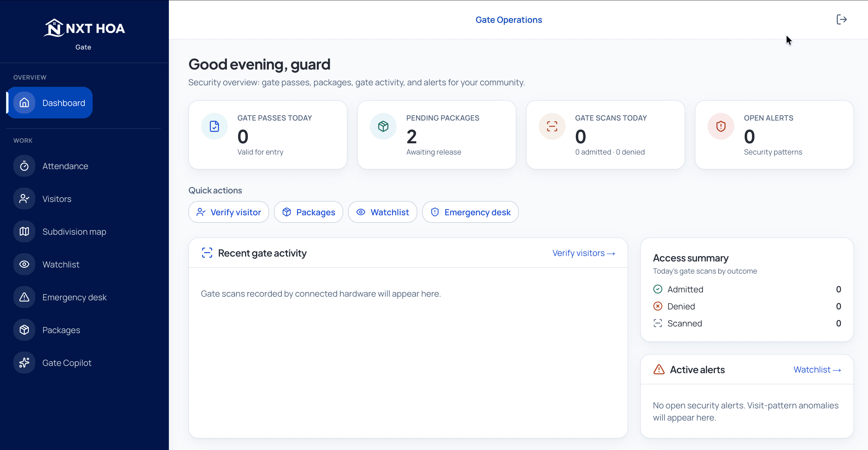Click the Packages box icon in sidebar

[x=24, y=330]
